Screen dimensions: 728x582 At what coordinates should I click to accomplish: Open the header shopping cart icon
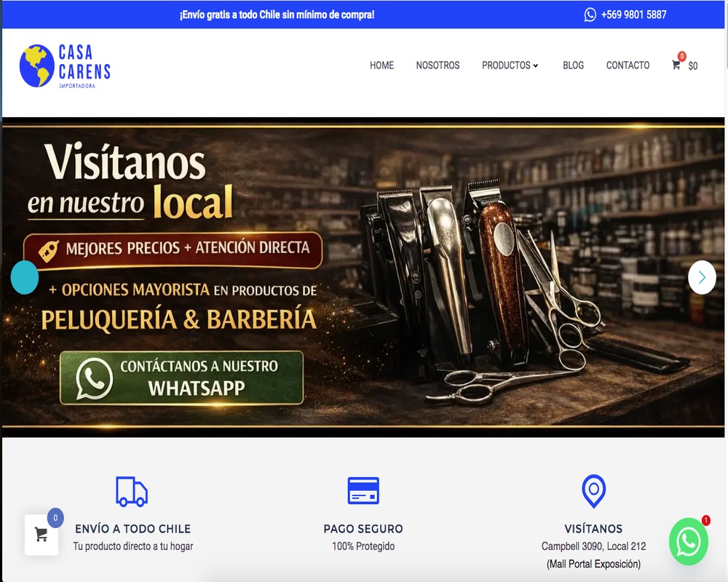pos(676,65)
